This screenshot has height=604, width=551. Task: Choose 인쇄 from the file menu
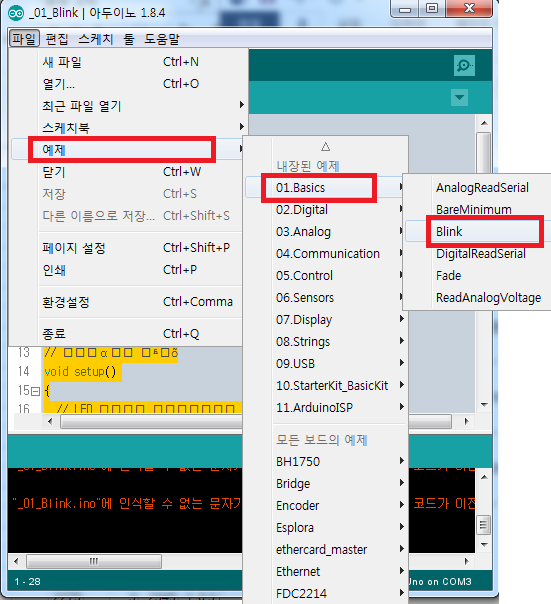point(128,270)
